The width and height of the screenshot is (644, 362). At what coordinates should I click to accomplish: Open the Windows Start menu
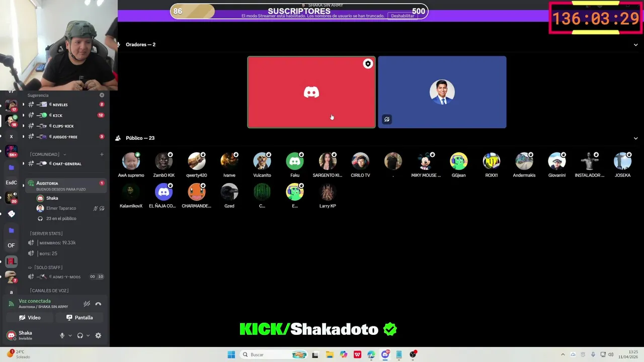click(x=231, y=354)
